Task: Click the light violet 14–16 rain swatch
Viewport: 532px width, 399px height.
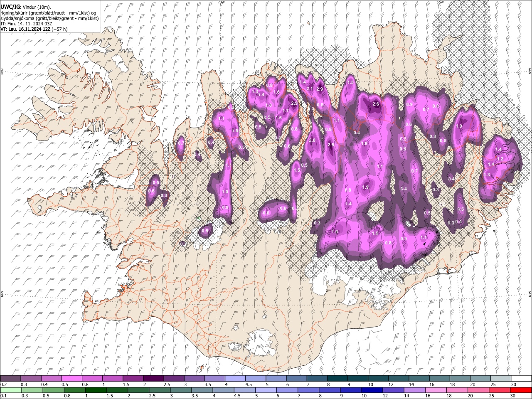Action: tap(415, 390)
